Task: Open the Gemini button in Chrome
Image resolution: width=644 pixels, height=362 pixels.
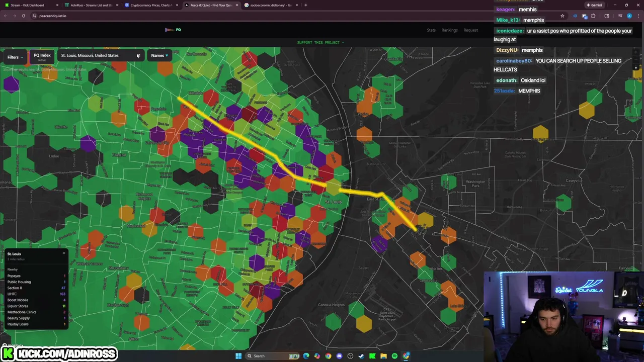Action: (x=595, y=5)
